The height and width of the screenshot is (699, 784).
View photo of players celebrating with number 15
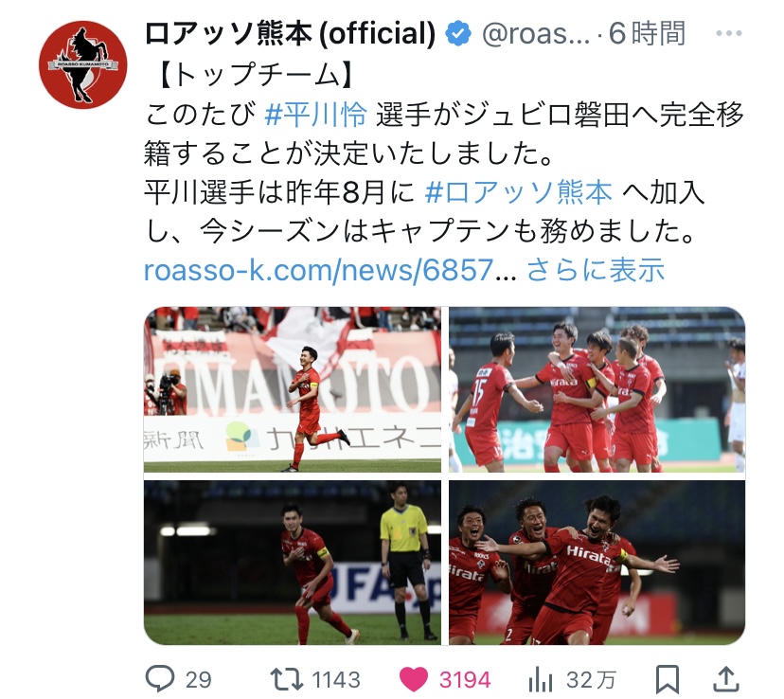[x=597, y=389]
